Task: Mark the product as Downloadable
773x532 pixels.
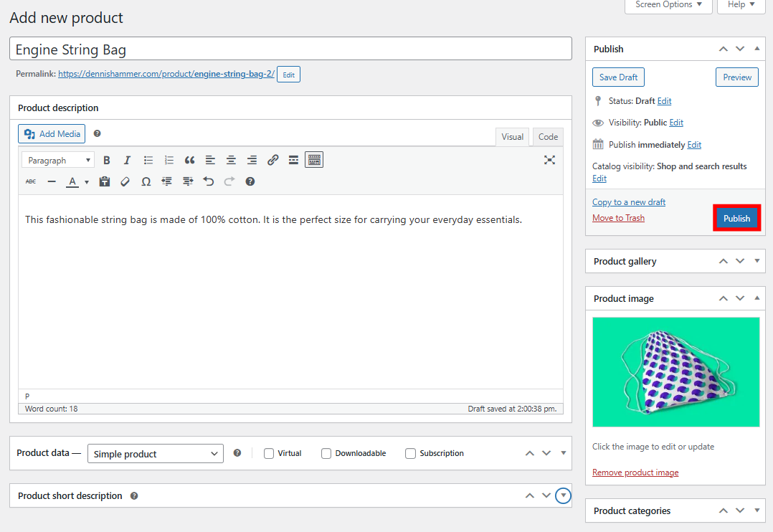Action: click(326, 453)
